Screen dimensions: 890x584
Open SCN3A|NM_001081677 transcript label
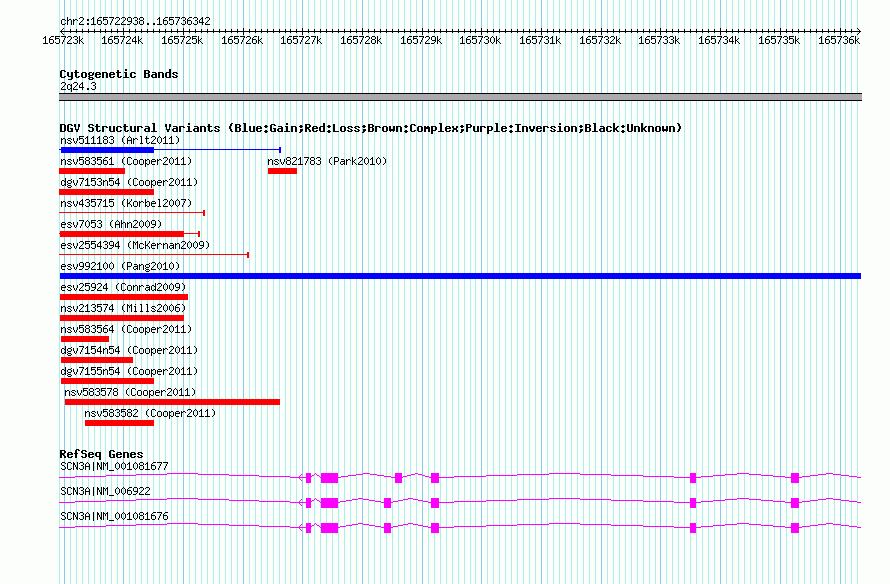(x=114, y=467)
